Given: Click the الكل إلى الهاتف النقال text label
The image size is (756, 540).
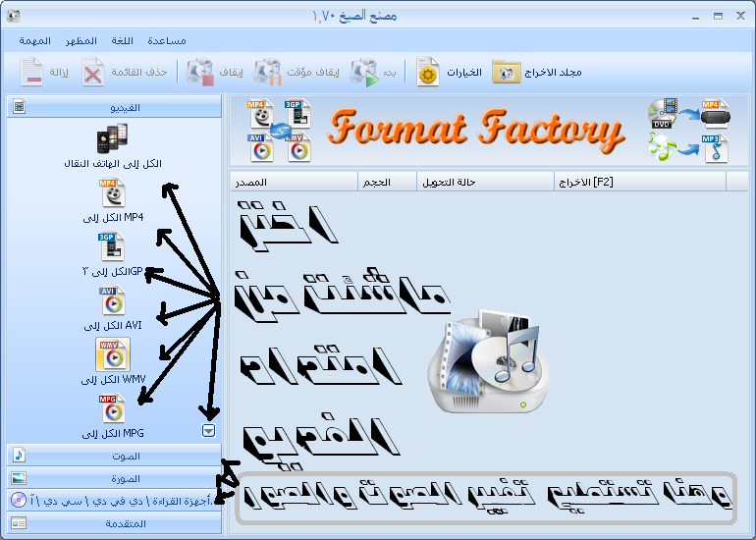Looking at the screenshot, I should [113, 163].
